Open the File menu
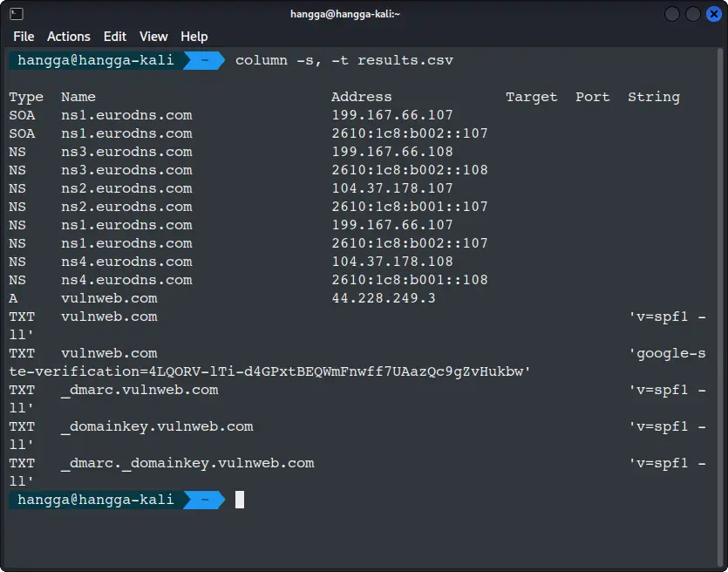The height and width of the screenshot is (572, 728). tap(24, 37)
